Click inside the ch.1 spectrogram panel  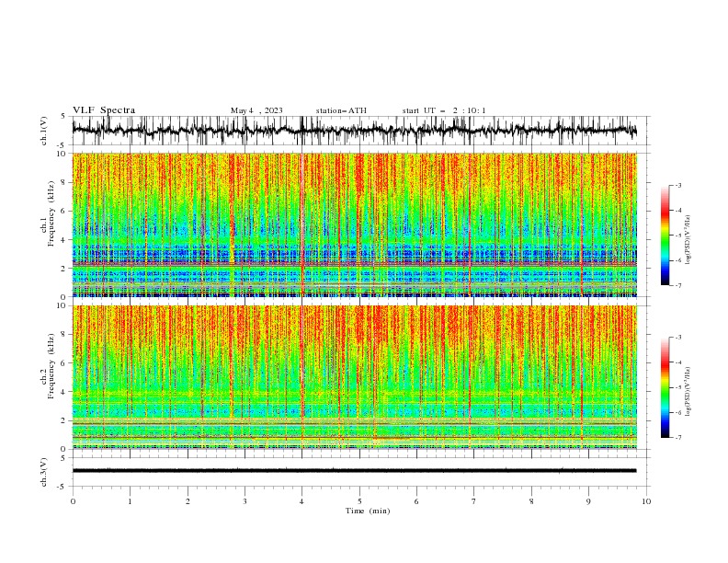pyautogui.click(x=354, y=224)
